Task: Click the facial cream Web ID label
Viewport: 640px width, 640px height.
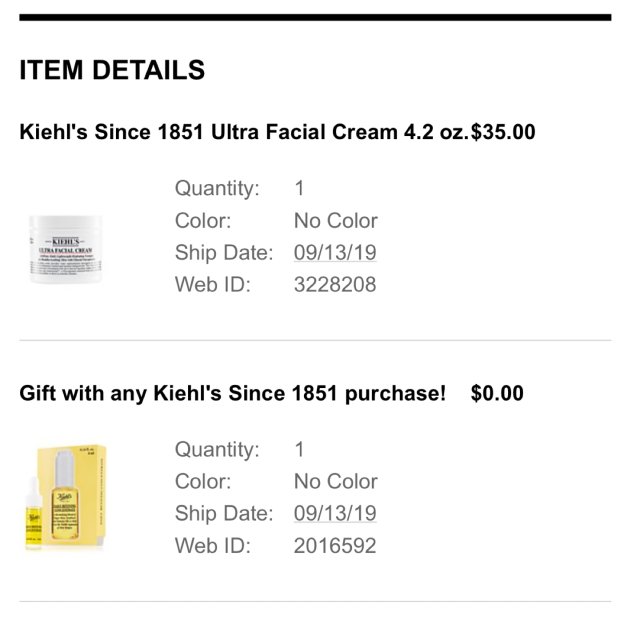Action: coord(212,285)
